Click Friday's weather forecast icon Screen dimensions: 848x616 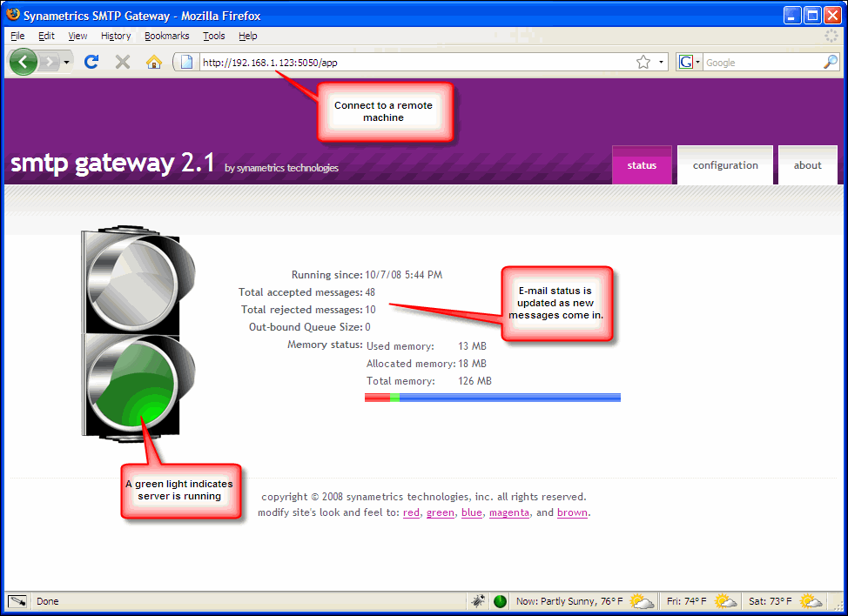tap(725, 601)
